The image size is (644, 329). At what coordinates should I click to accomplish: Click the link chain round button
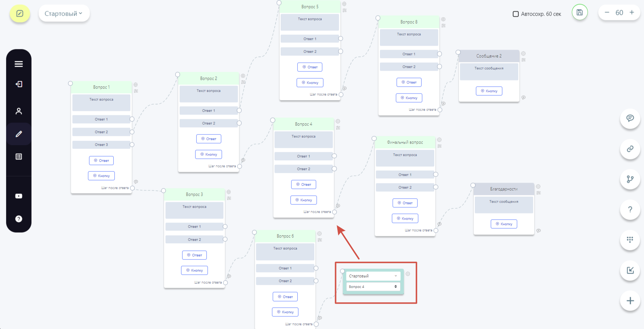[x=630, y=149]
